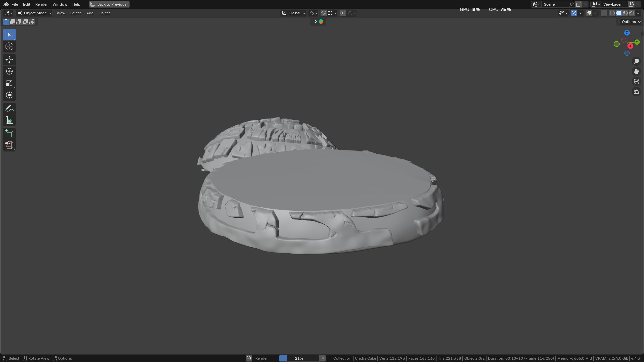The image size is (644, 362).
Task: Choose Intersect Selection mode icon
Action: point(32,22)
